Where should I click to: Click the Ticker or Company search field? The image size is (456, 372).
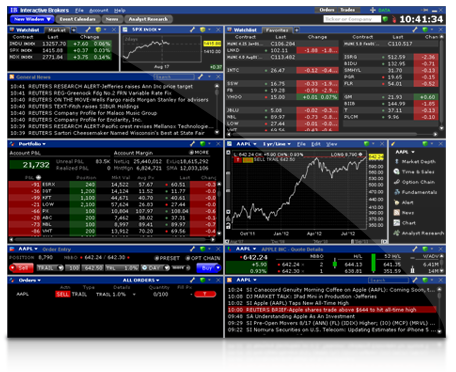(352, 19)
